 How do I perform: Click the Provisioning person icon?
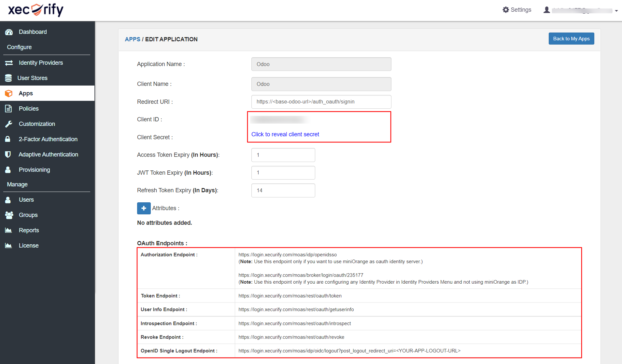[8, 170]
